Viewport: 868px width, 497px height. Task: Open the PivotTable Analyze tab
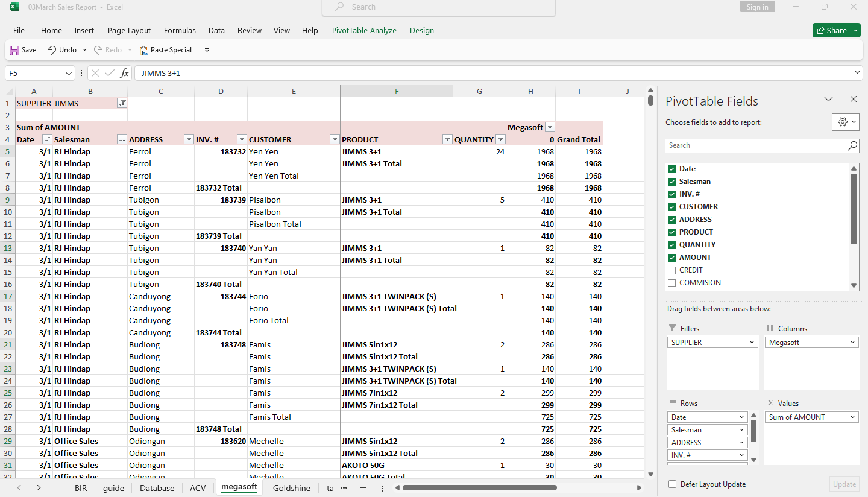[x=364, y=31]
